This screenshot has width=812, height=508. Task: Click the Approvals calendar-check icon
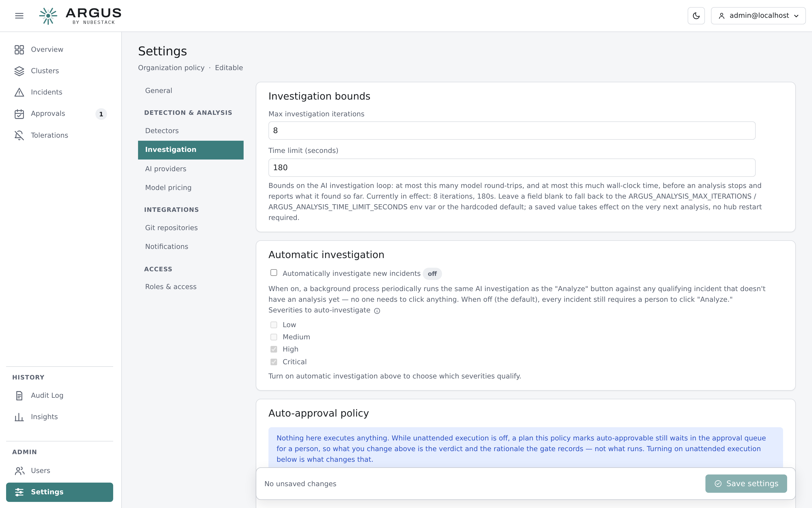[x=19, y=114]
